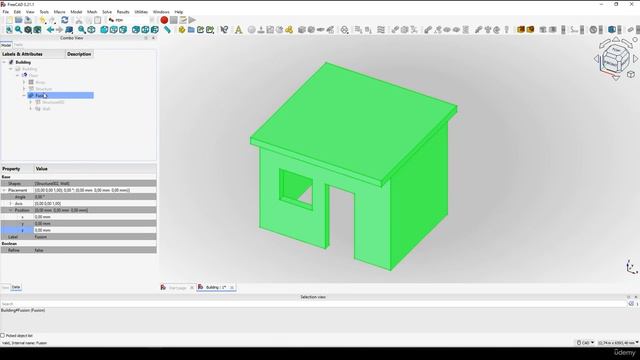Image resolution: width=640 pixels, height=360 pixels.
Task: Expand the Structure002 tree node
Action: click(31, 102)
